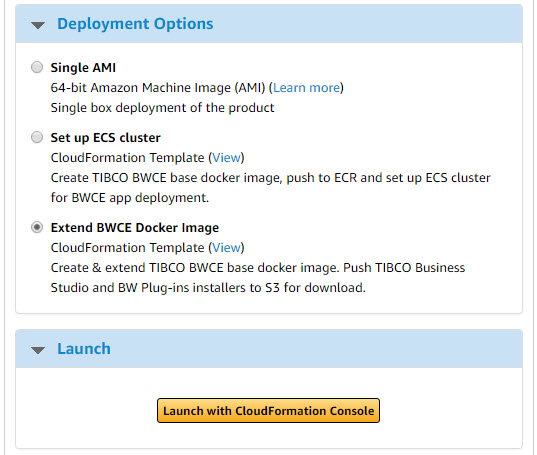Collapse the Launch section triangle
The image size is (537, 455).
pos(38,350)
